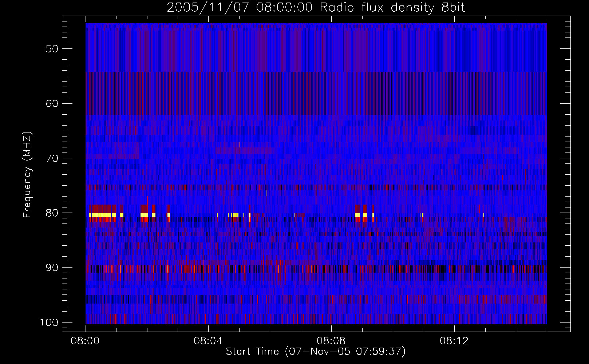This screenshot has height=364, width=589.
Task: Click the 90 frequency tick label
Action: tap(52, 268)
